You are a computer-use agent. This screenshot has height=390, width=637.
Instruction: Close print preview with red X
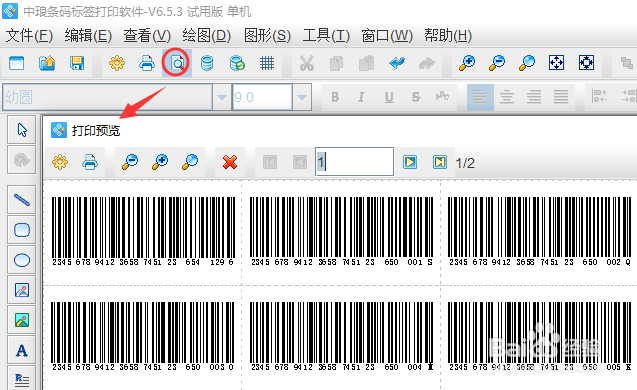[x=230, y=162]
